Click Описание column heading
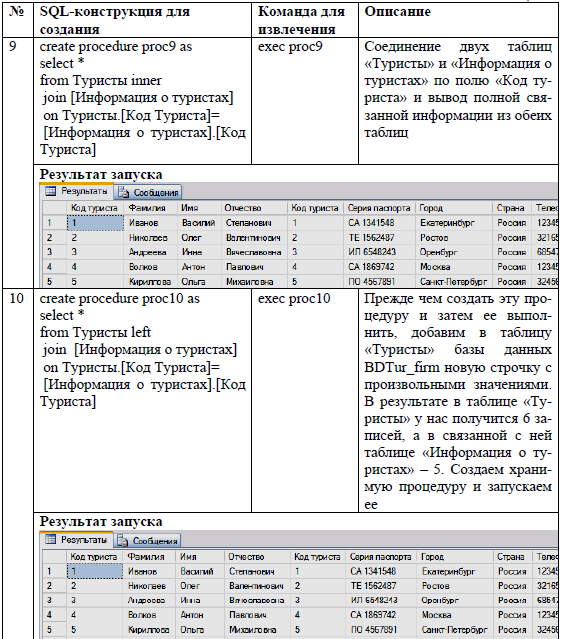Viewport: 561px width, 639px height. (x=397, y=12)
